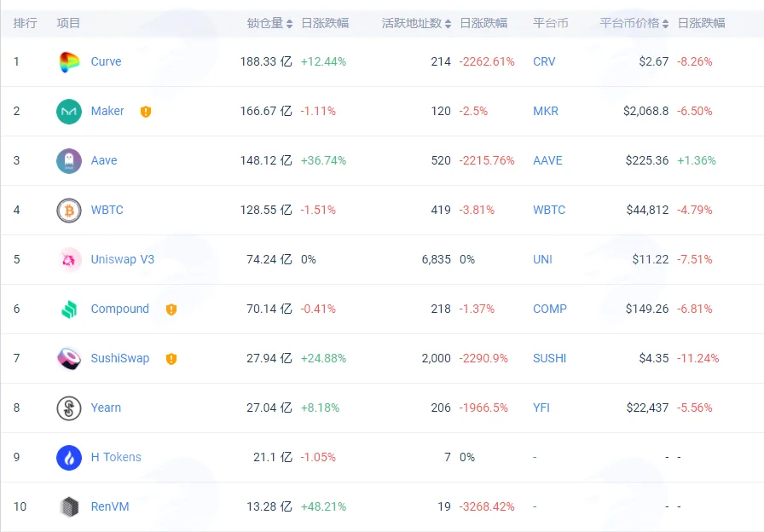
Task: Click the H Tokens blue flame logo
Action: click(x=69, y=458)
